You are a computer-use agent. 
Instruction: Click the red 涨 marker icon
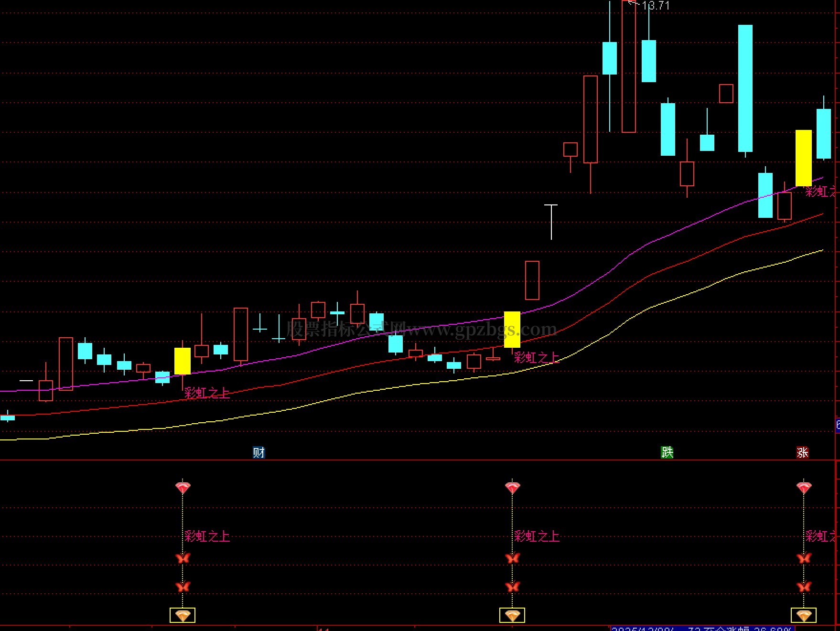point(802,452)
